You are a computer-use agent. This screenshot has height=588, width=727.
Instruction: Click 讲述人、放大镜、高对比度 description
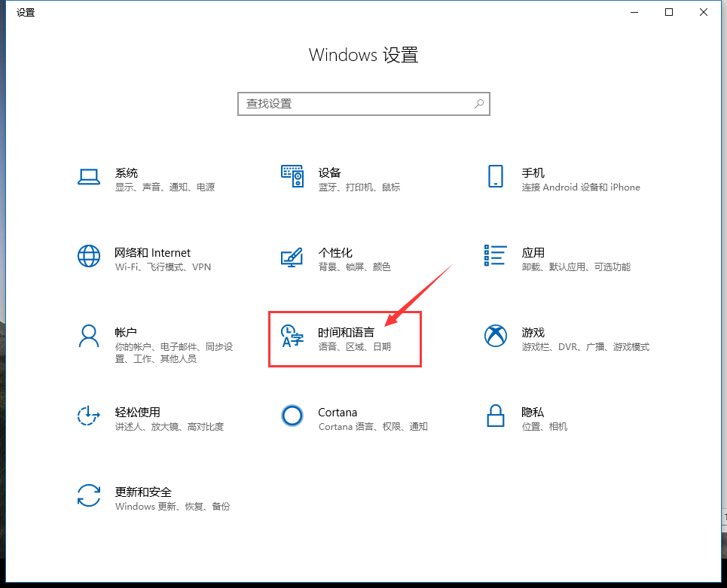click(x=170, y=426)
